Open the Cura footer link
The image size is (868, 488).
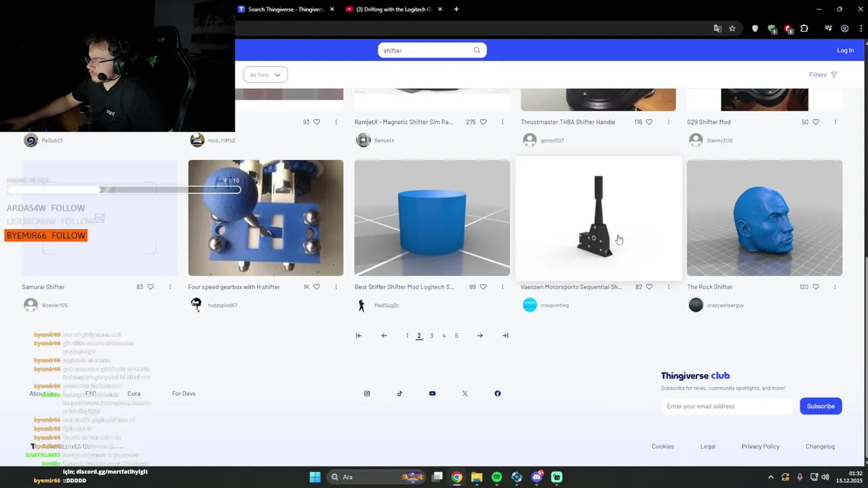[134, 393]
